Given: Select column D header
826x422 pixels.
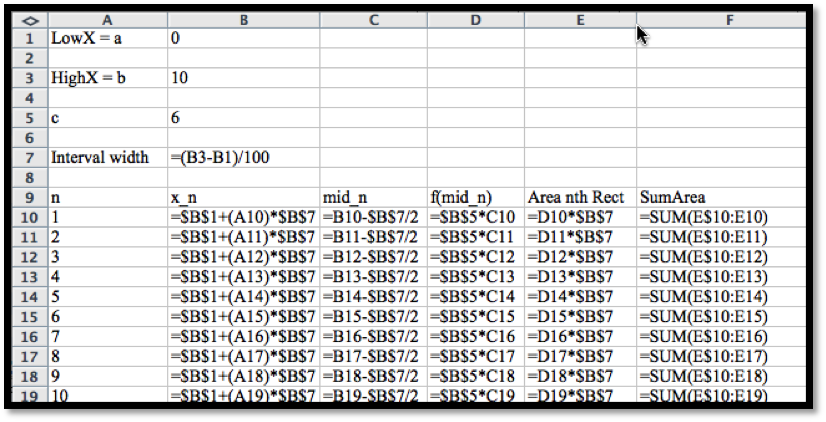Looking at the screenshot, I should tap(476, 19).
